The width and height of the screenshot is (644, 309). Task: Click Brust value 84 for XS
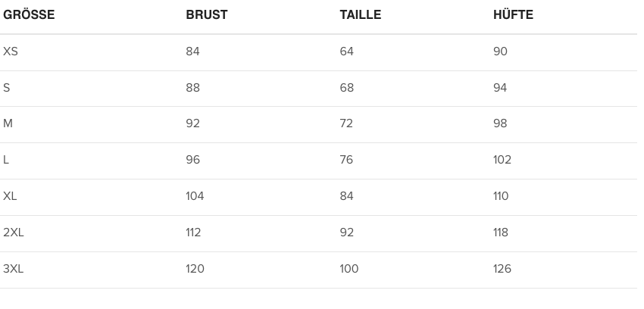[192, 51]
